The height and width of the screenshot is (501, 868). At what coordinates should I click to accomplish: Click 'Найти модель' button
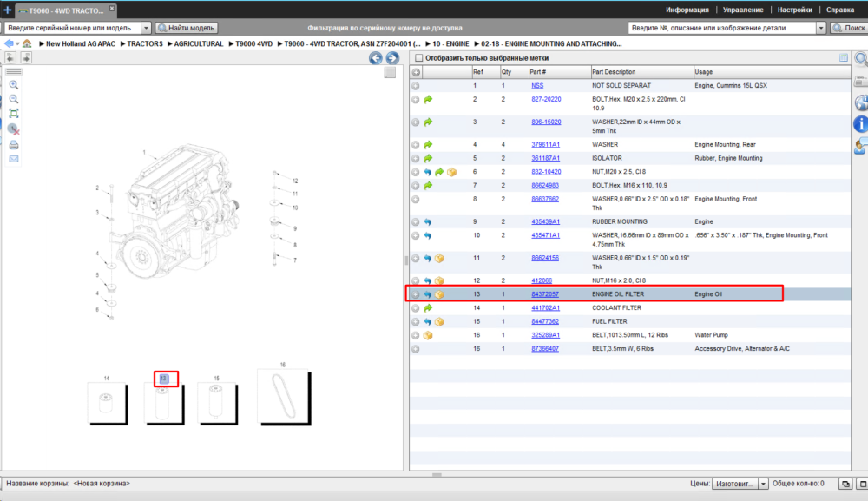pos(187,28)
